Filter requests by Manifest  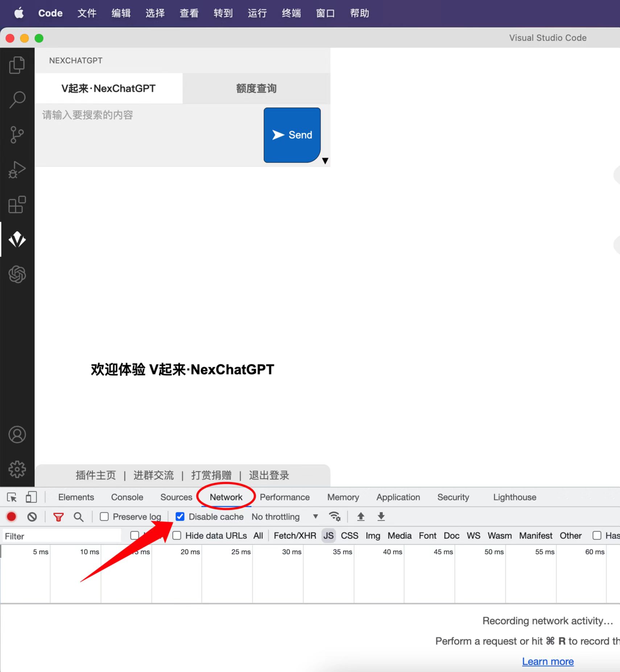536,536
